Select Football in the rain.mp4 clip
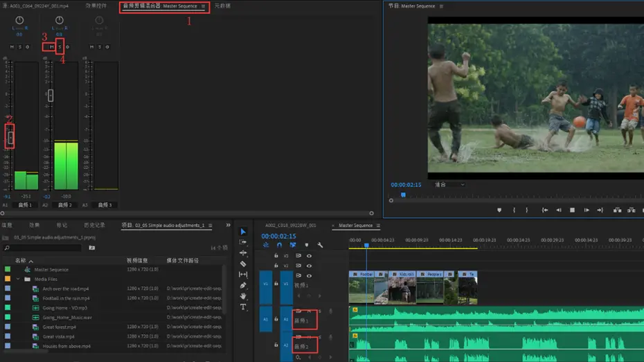This screenshot has height=362, width=644. (66, 298)
